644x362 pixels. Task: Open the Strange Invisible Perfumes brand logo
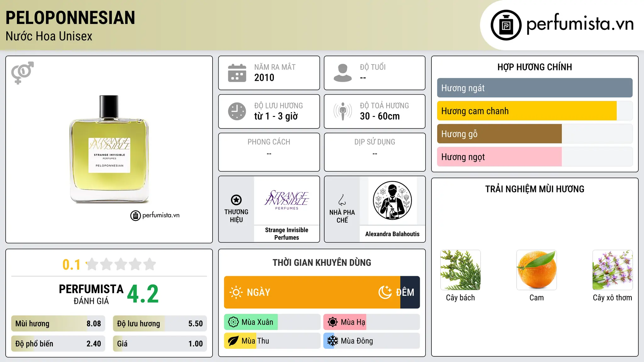tap(287, 200)
